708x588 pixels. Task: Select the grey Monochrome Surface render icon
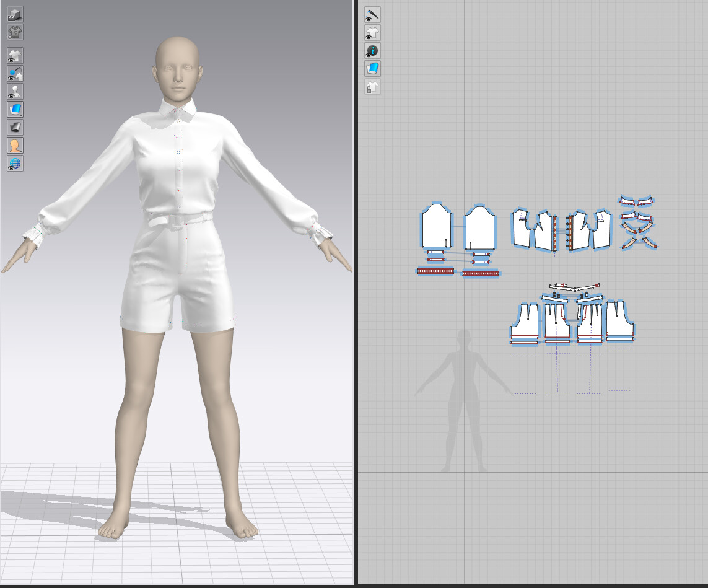[x=15, y=128]
